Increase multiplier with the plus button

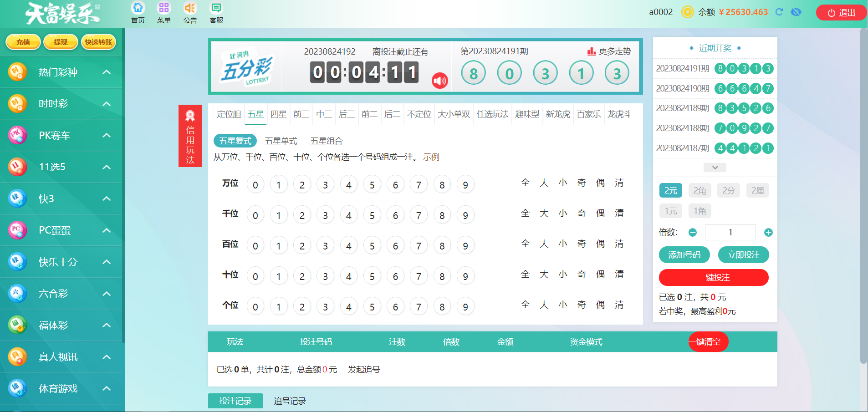tap(768, 233)
